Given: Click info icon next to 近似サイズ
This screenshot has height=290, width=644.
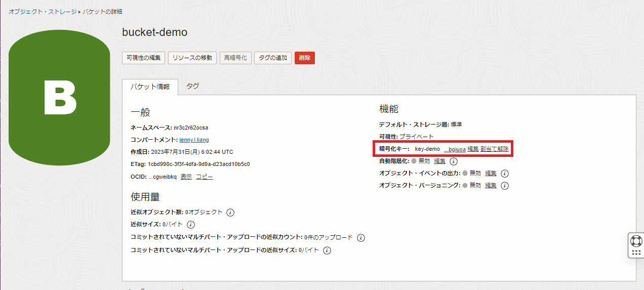Looking at the screenshot, I should (x=191, y=225).
